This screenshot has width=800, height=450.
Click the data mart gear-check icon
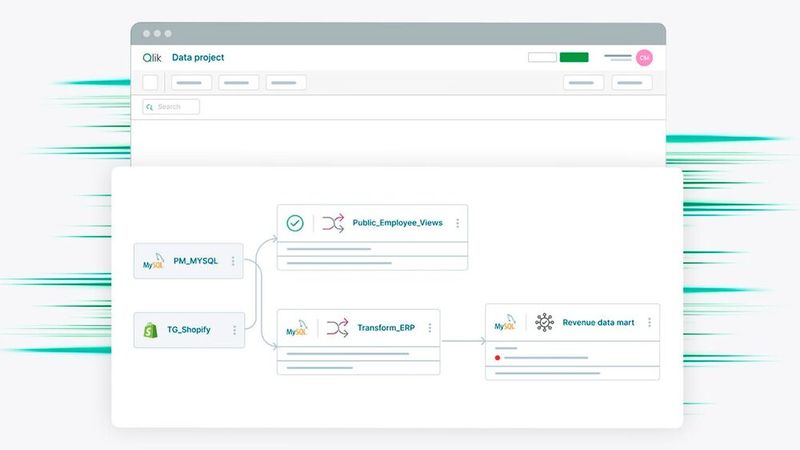click(544, 322)
